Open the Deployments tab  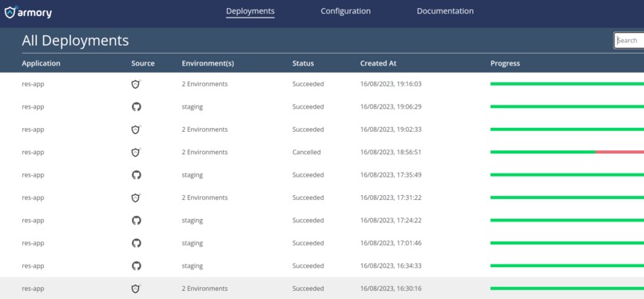point(250,11)
